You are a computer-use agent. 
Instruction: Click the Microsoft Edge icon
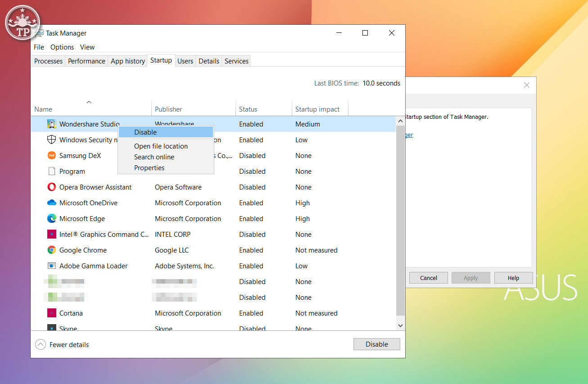pyautogui.click(x=52, y=219)
